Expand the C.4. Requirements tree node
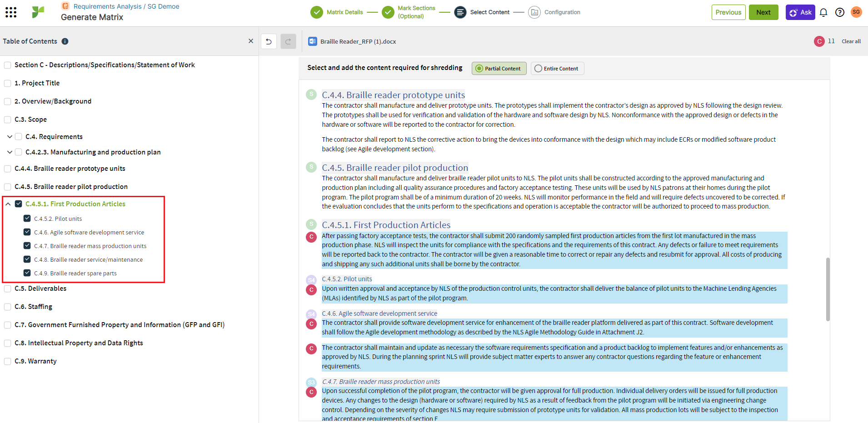The image size is (868, 423). coord(10,137)
